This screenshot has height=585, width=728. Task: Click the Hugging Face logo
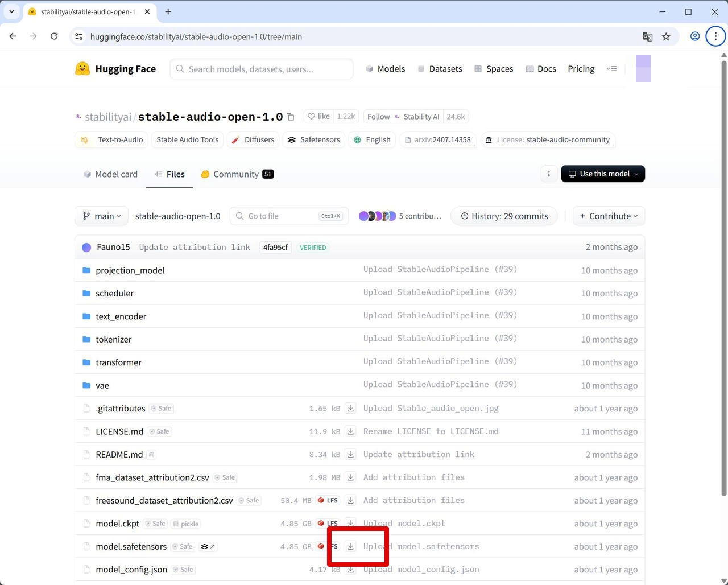click(x=115, y=69)
